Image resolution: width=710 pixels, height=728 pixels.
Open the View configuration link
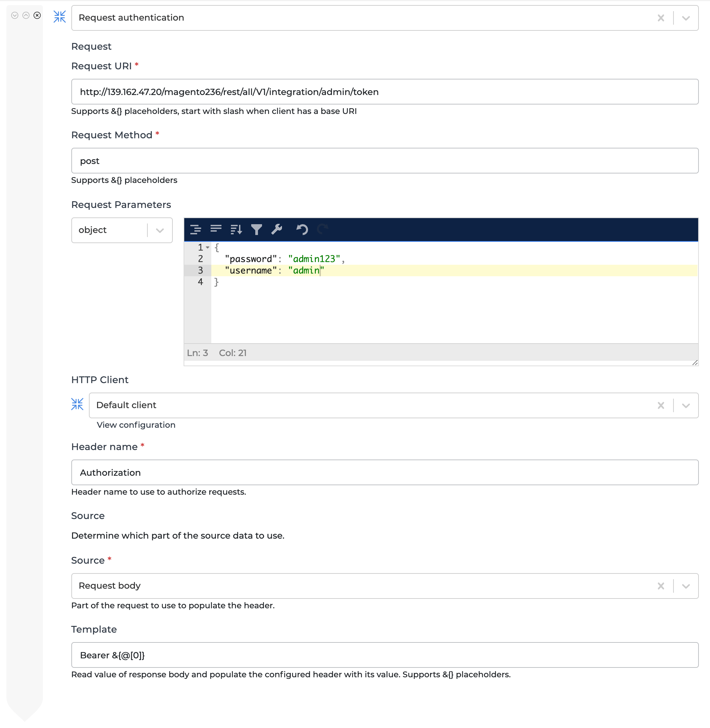[136, 425]
